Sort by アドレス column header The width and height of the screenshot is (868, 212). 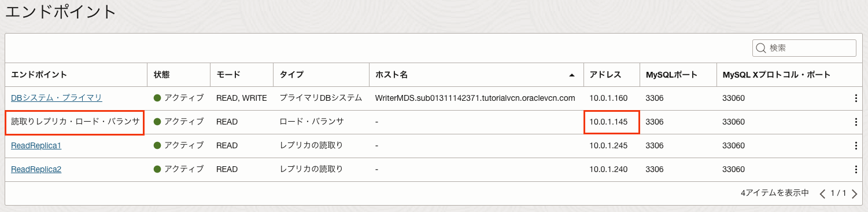click(x=605, y=75)
